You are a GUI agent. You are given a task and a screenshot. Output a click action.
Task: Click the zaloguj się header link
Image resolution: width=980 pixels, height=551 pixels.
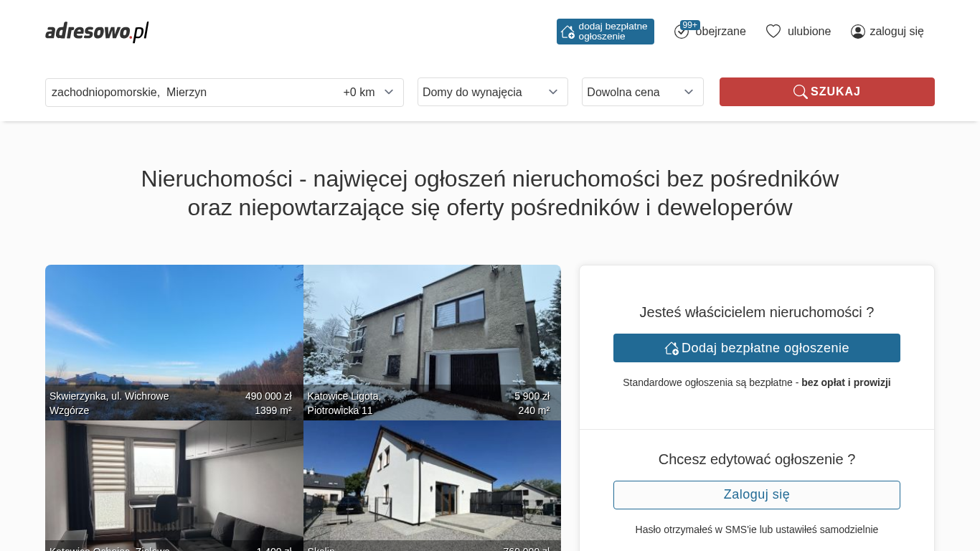pyautogui.click(x=896, y=32)
